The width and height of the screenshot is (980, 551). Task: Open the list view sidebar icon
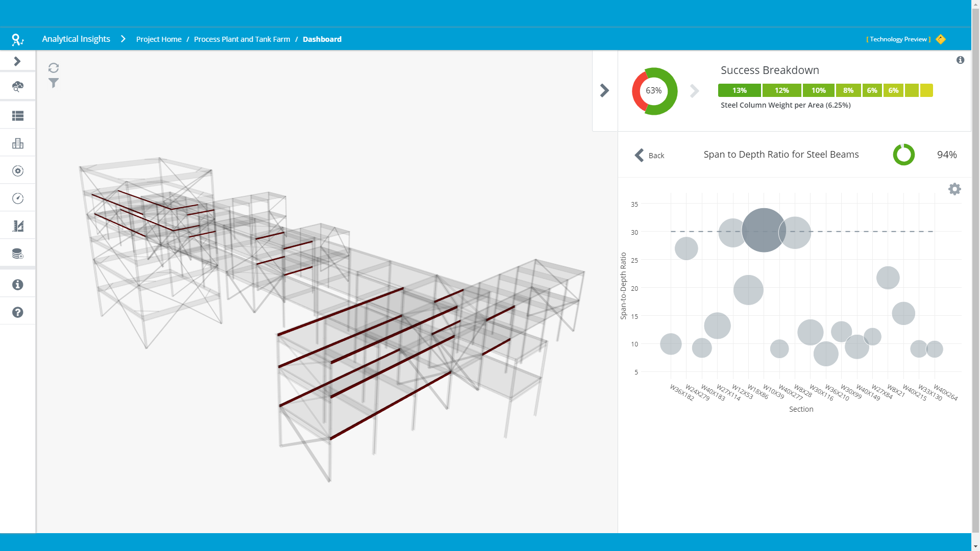coord(18,116)
